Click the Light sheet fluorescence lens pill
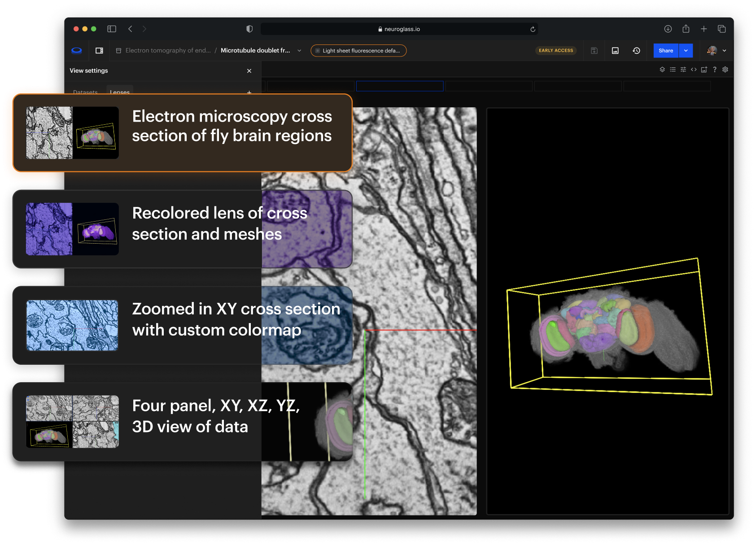The width and height of the screenshot is (756, 546). pos(358,51)
